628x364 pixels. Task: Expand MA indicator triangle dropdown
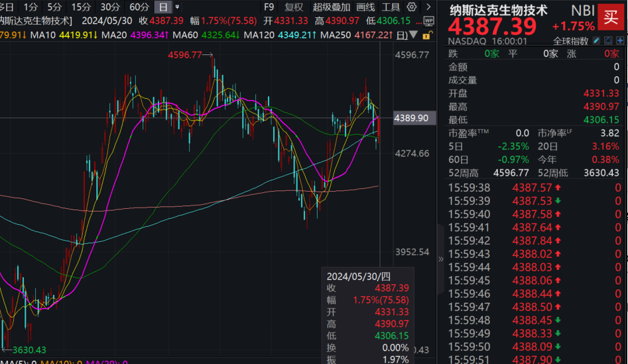pos(413,35)
